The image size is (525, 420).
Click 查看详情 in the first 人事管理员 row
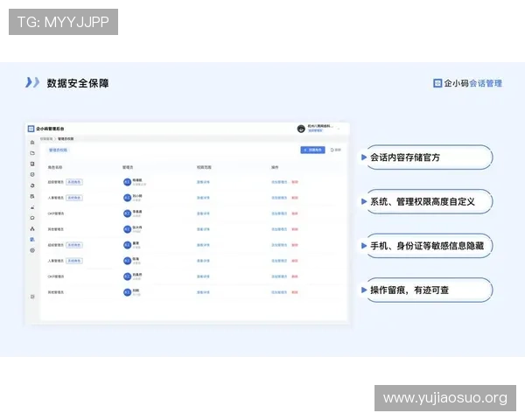(203, 198)
